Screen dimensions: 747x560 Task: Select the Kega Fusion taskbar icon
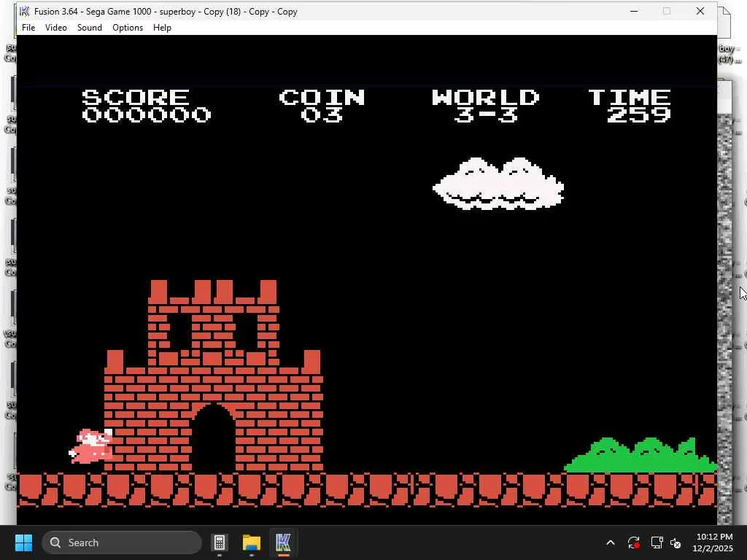click(283, 542)
